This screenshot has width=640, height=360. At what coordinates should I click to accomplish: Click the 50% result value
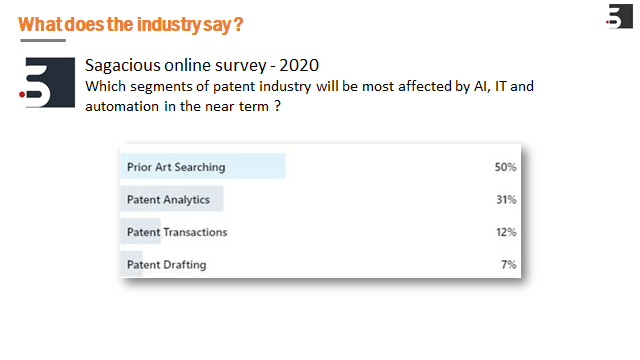[505, 167]
